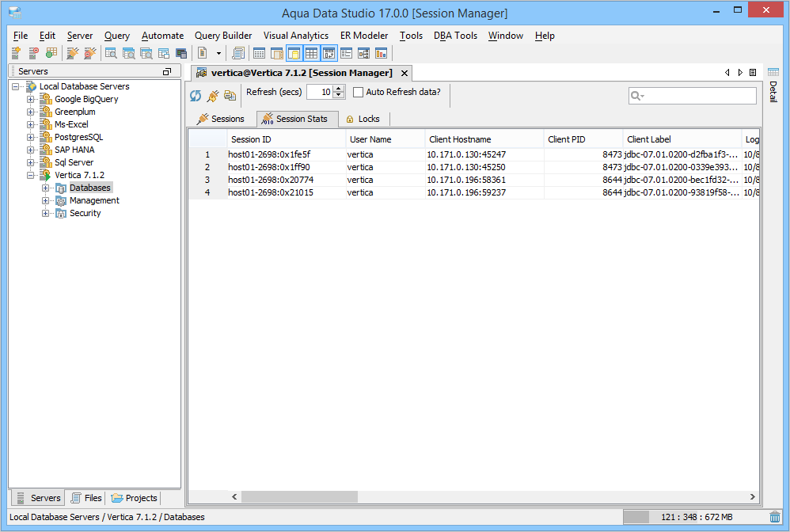Click the search field above the table
This screenshot has width=790, height=532.
(693, 96)
